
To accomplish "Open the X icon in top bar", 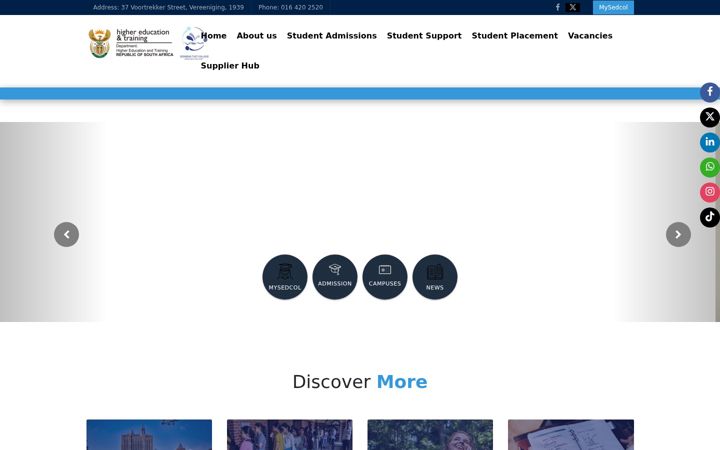I will [573, 7].
